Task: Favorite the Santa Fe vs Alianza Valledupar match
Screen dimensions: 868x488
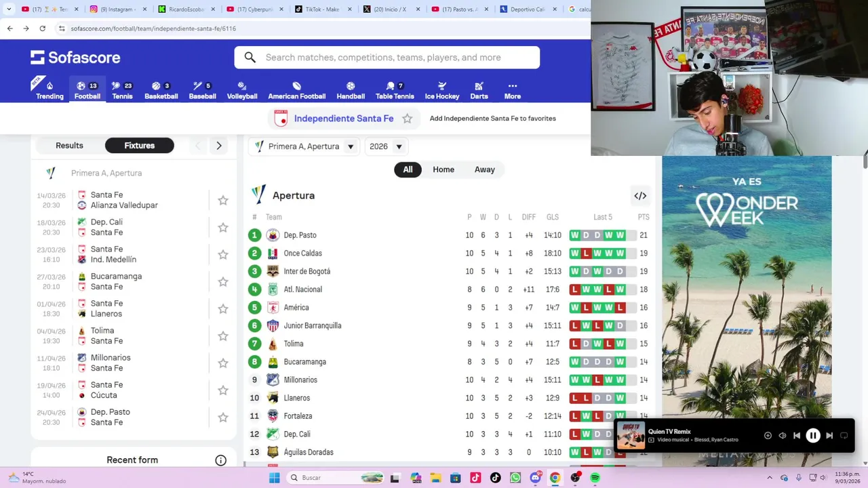Action: 222,200
